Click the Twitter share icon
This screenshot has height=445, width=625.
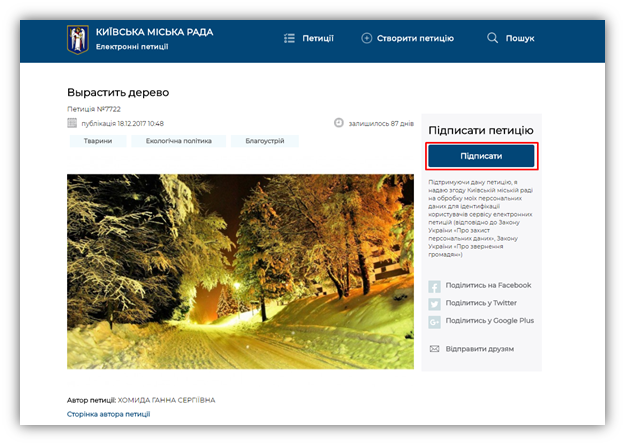click(434, 304)
